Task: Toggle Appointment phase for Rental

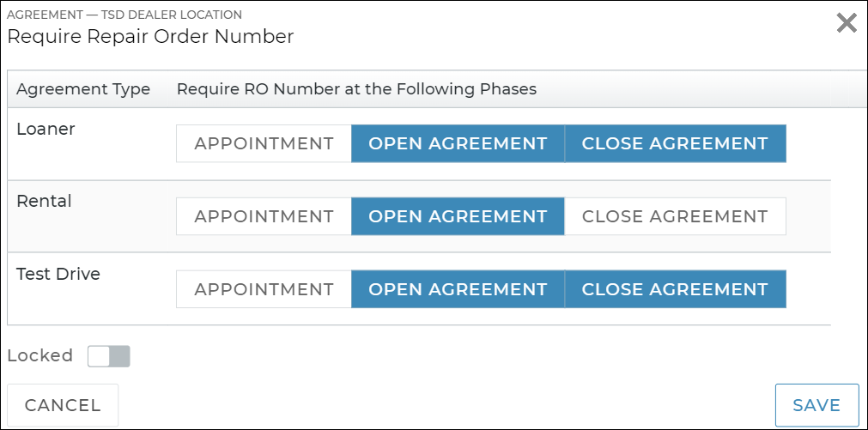Action: click(264, 216)
